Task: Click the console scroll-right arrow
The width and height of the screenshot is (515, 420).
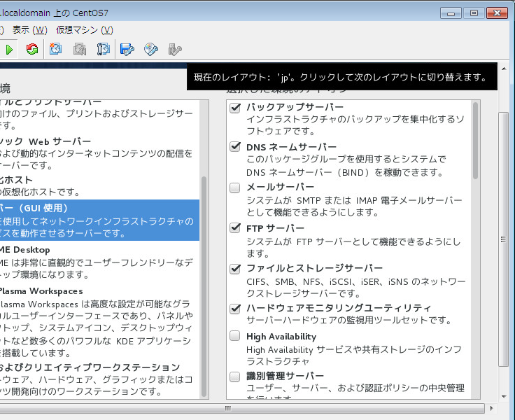Action: pyautogui.click(x=491, y=408)
